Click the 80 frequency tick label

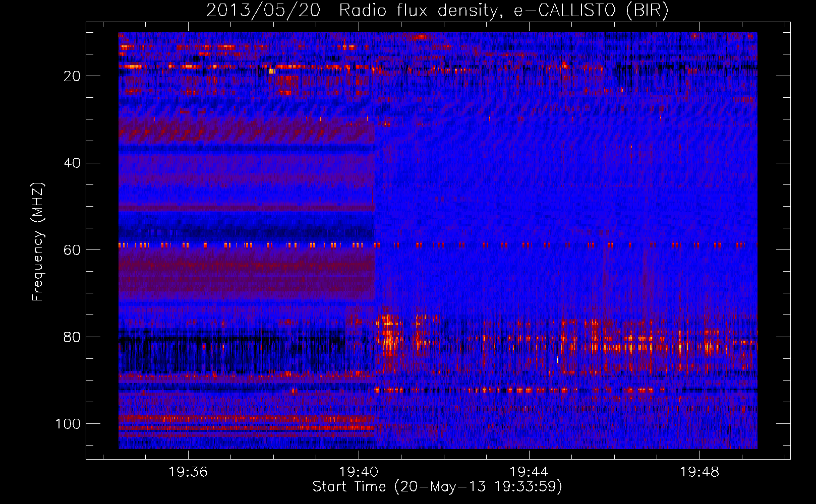(72, 337)
